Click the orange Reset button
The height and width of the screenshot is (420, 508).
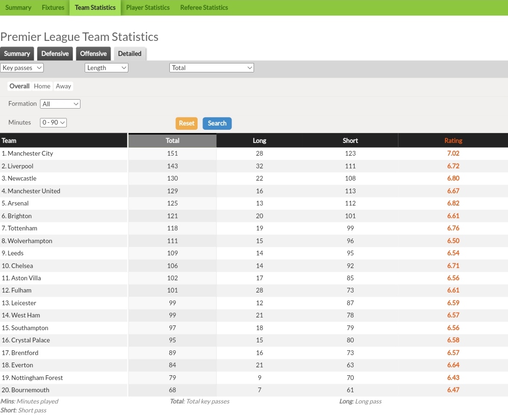(x=187, y=123)
